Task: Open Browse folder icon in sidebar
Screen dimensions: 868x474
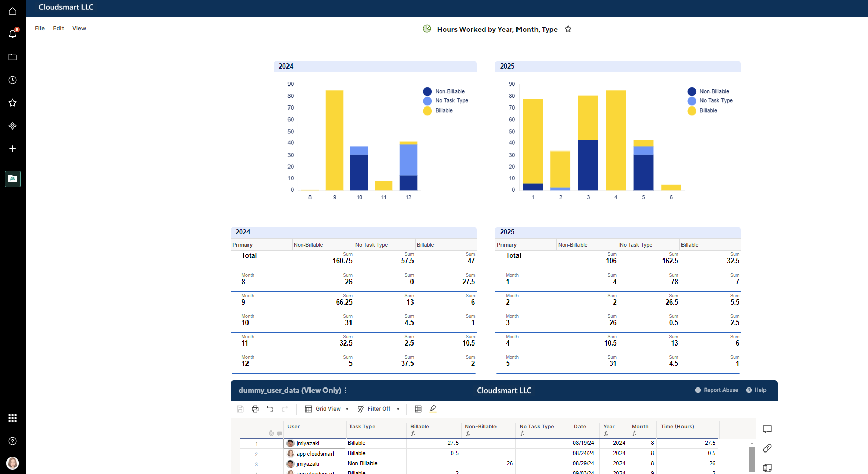Action: click(12, 57)
